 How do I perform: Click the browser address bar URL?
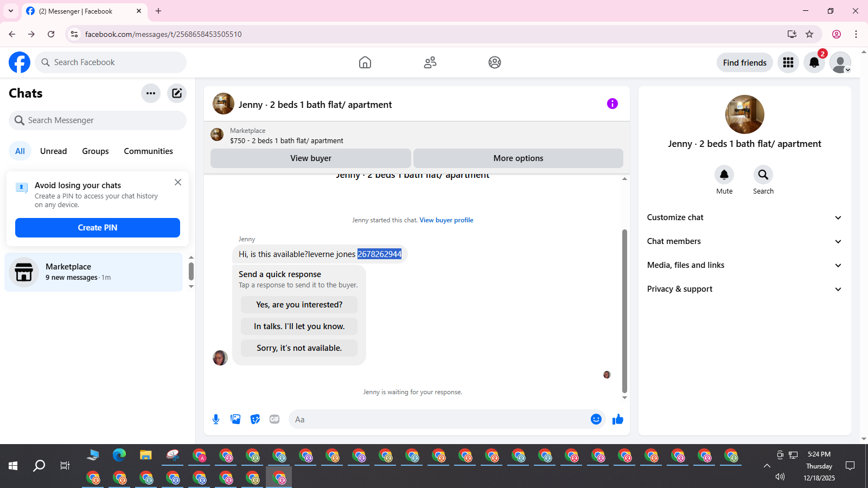(163, 34)
